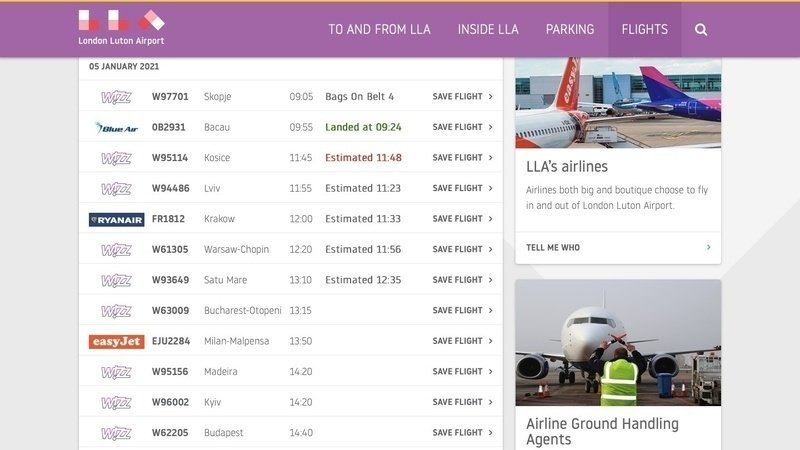The height and width of the screenshot is (450, 800).
Task: Save flight W63009 from Bucharest-Otopeni
Action: point(462,310)
